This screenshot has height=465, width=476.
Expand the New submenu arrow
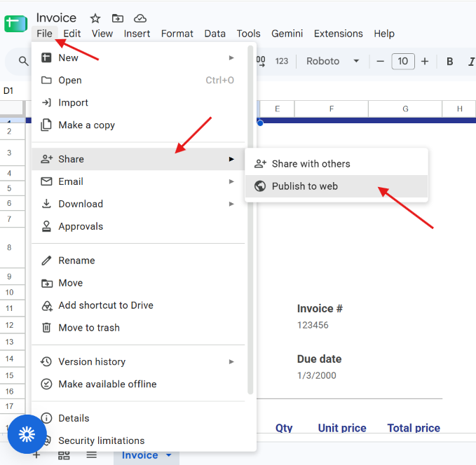(x=231, y=57)
